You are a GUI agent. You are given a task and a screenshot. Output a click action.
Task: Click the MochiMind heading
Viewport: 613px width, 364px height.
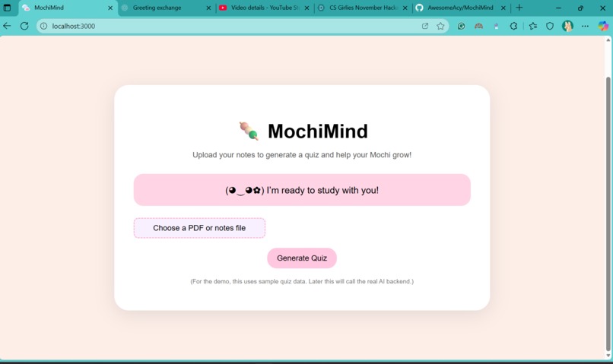pyautogui.click(x=317, y=131)
